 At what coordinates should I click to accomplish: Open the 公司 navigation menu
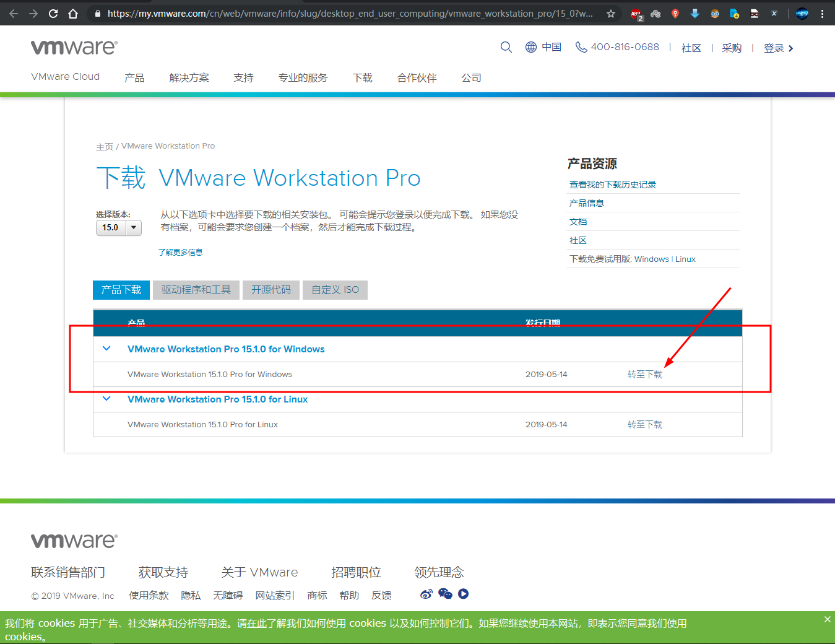(x=471, y=77)
